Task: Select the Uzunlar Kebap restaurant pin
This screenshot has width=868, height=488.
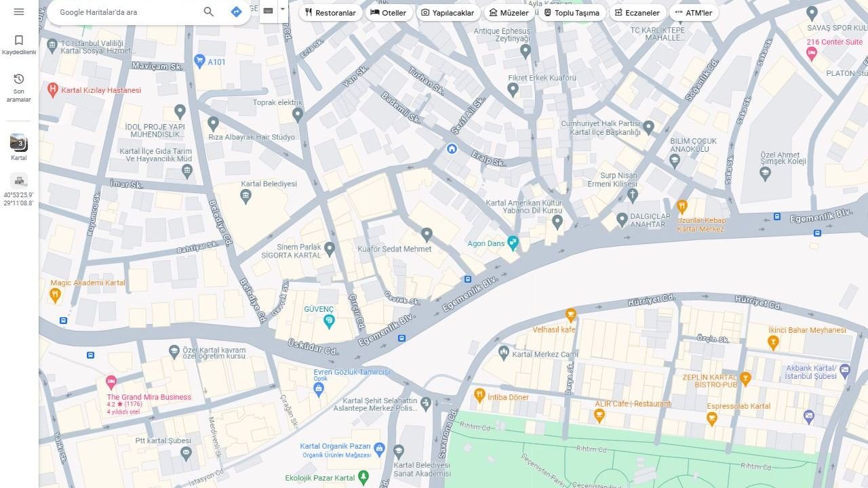Action: coord(682,205)
